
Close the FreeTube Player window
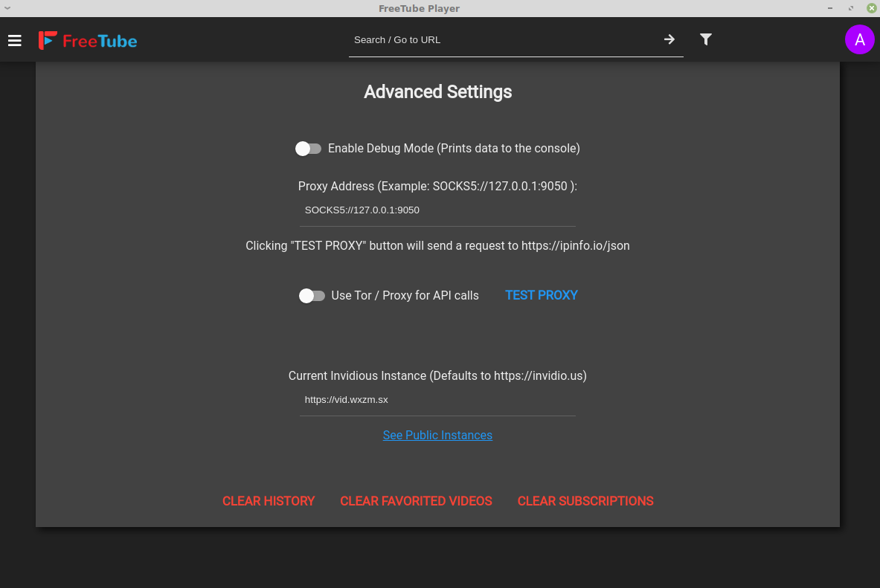[872, 8]
